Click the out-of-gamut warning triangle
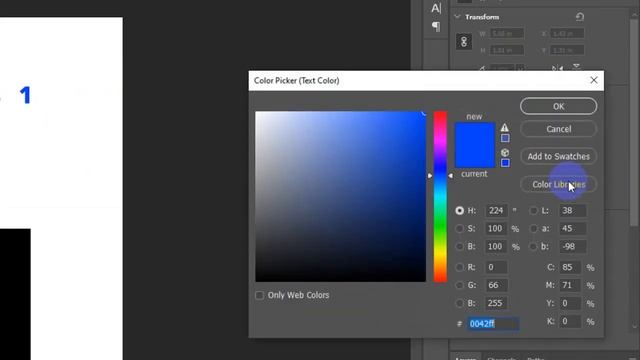 (505, 127)
